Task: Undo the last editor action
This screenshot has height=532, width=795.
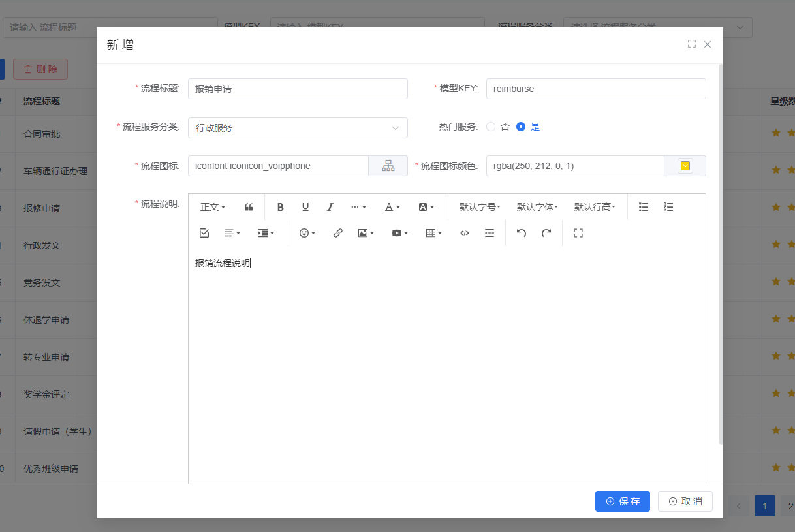Action: [x=521, y=233]
